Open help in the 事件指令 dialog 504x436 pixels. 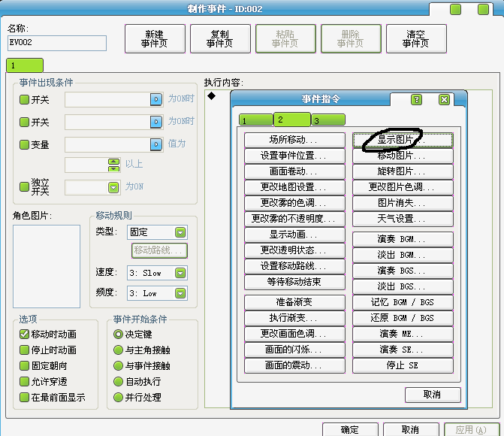tap(416, 99)
